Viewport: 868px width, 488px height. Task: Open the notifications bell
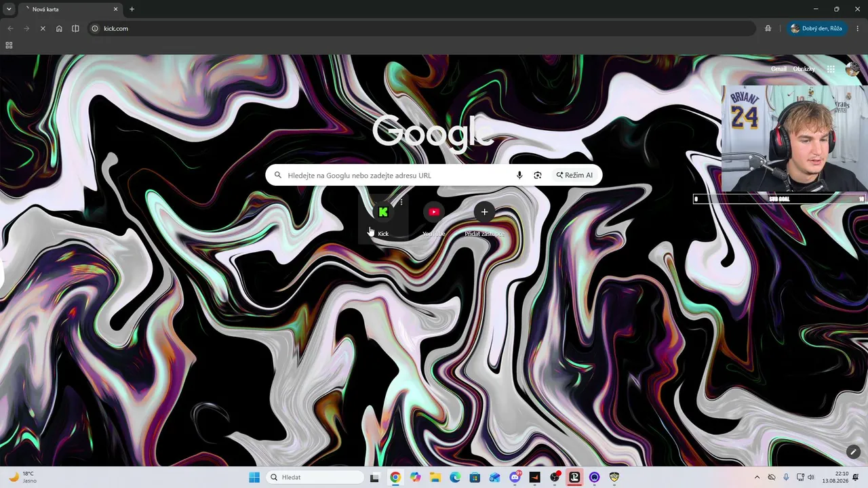[856, 477]
